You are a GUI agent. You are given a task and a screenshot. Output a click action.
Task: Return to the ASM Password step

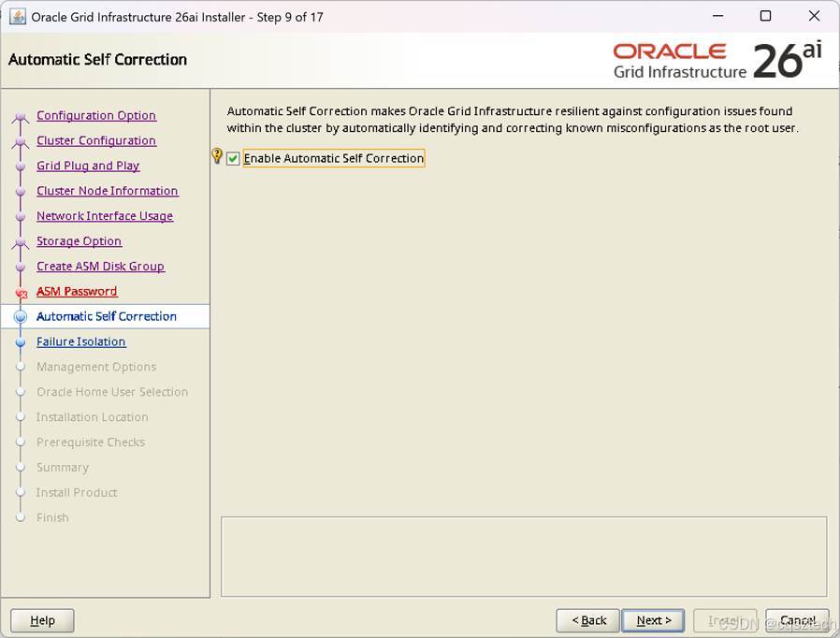pyautogui.click(x=77, y=292)
